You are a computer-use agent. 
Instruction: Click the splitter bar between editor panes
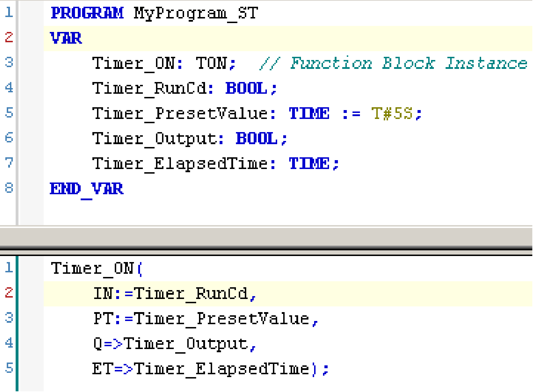tap(266, 240)
